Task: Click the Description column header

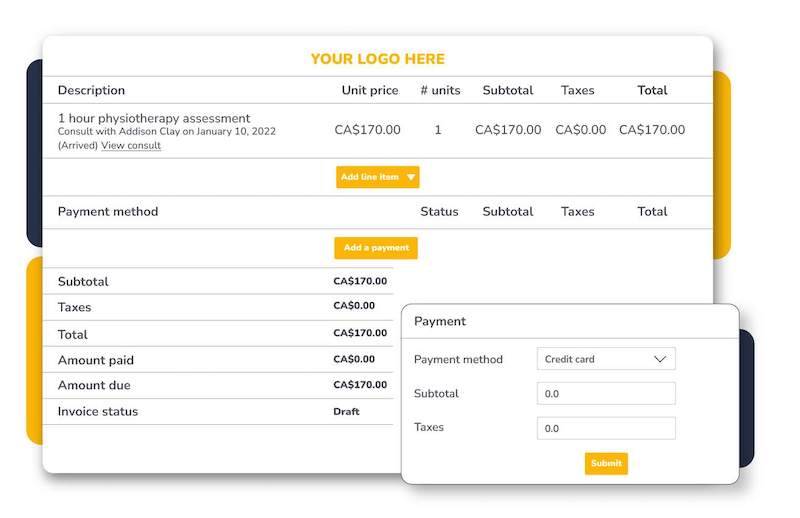Action: pos(91,90)
